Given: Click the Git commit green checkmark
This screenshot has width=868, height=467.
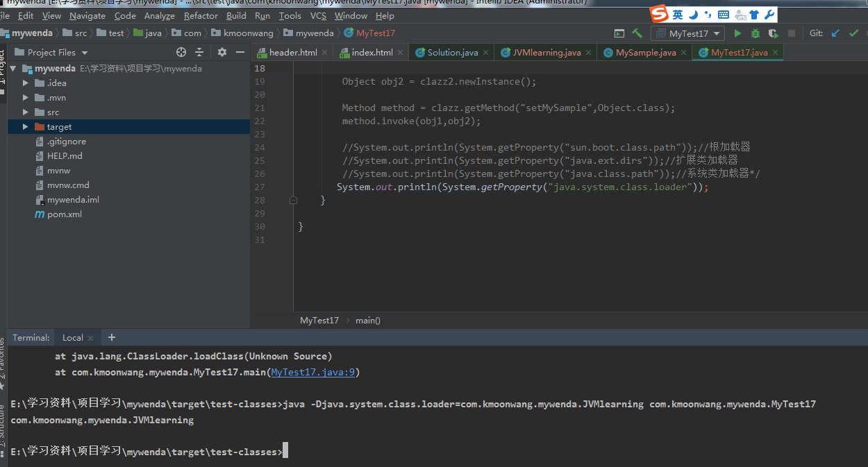Looking at the screenshot, I should (x=853, y=33).
